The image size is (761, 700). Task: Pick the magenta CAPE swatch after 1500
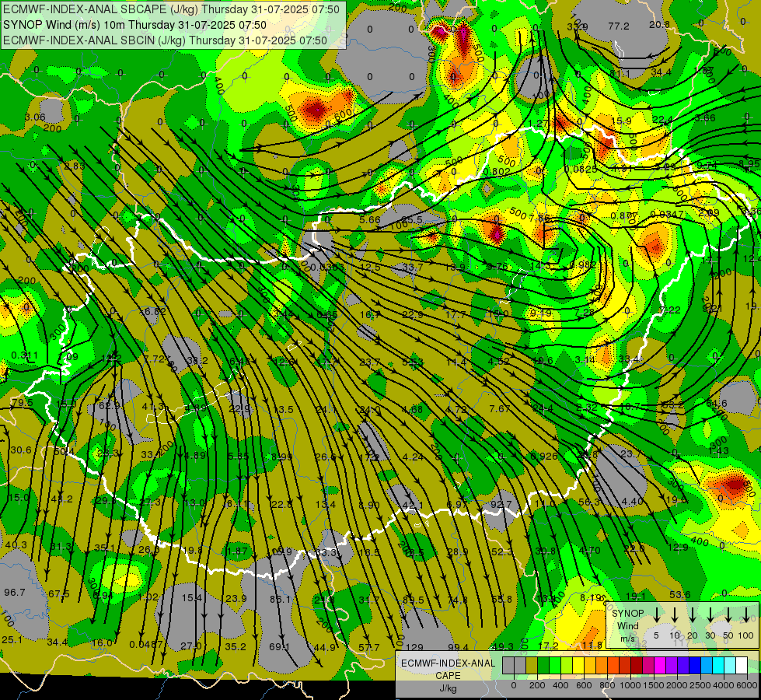coord(661,665)
